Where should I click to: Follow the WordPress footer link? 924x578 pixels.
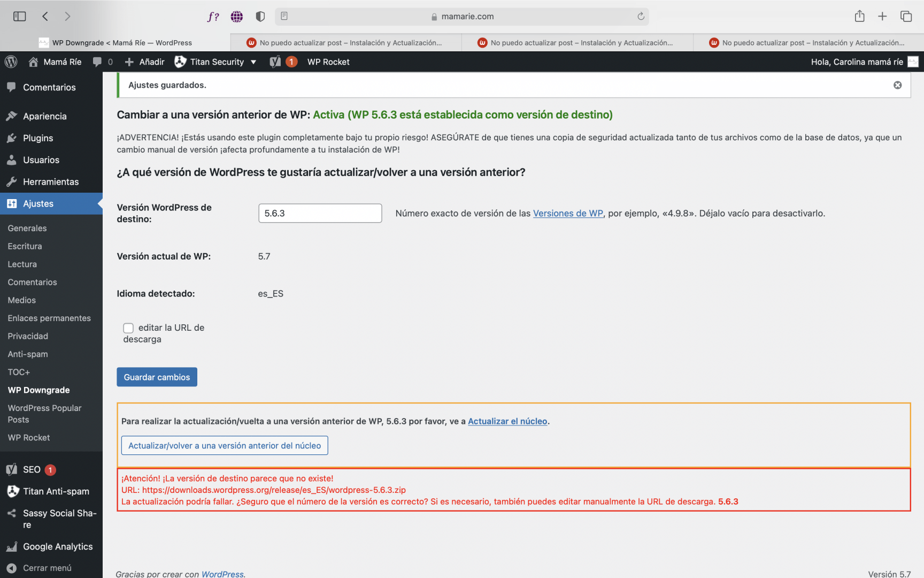click(x=222, y=574)
